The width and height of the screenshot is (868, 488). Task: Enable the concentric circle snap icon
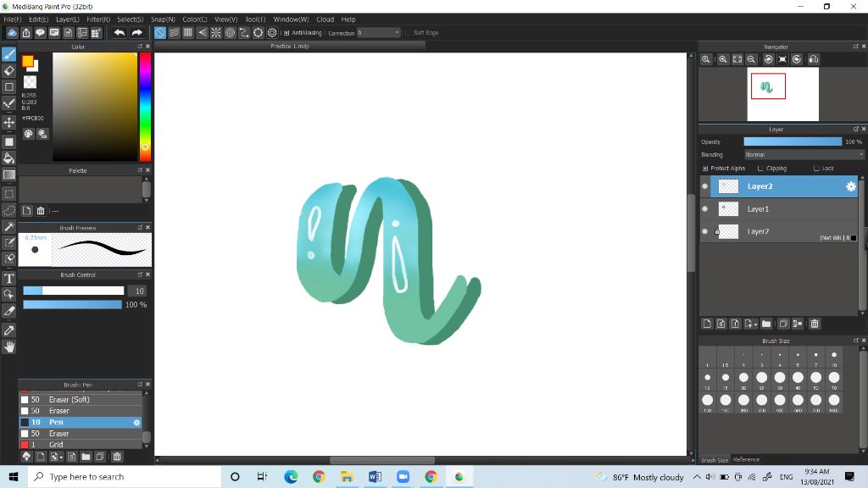coord(230,33)
